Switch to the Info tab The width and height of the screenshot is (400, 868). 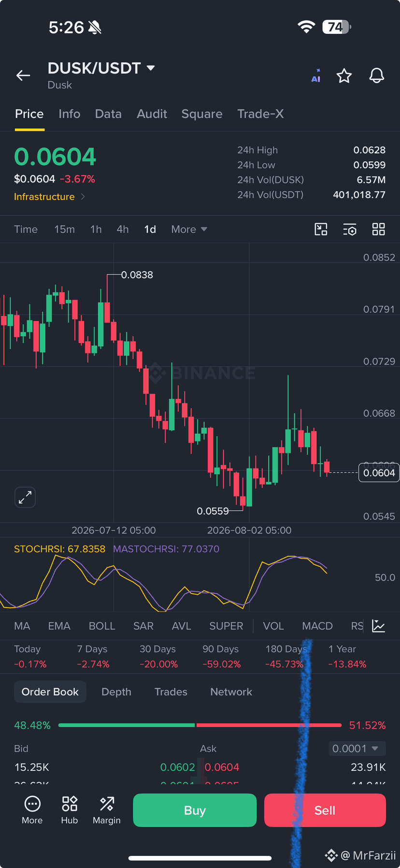point(70,114)
